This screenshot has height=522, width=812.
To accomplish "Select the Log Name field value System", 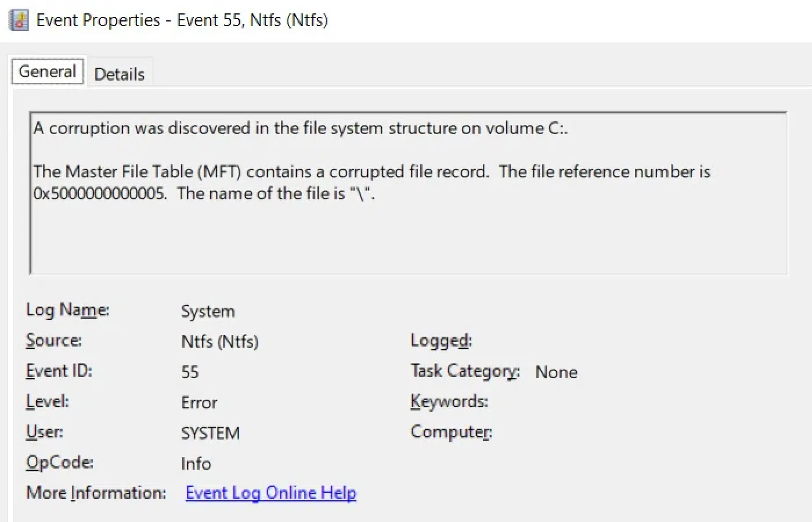I will point(208,311).
